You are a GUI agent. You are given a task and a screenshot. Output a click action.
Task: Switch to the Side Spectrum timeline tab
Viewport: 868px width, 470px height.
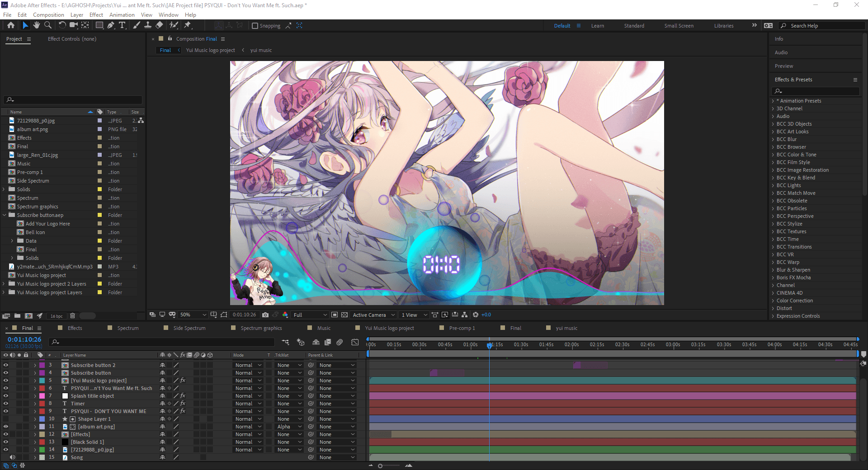tap(189, 328)
